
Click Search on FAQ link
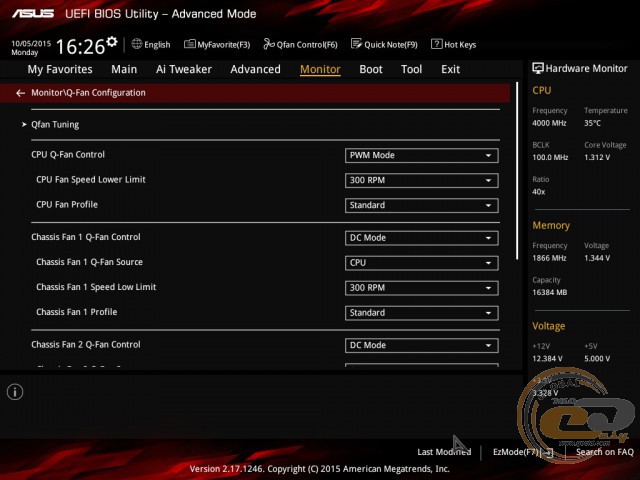[604, 452]
